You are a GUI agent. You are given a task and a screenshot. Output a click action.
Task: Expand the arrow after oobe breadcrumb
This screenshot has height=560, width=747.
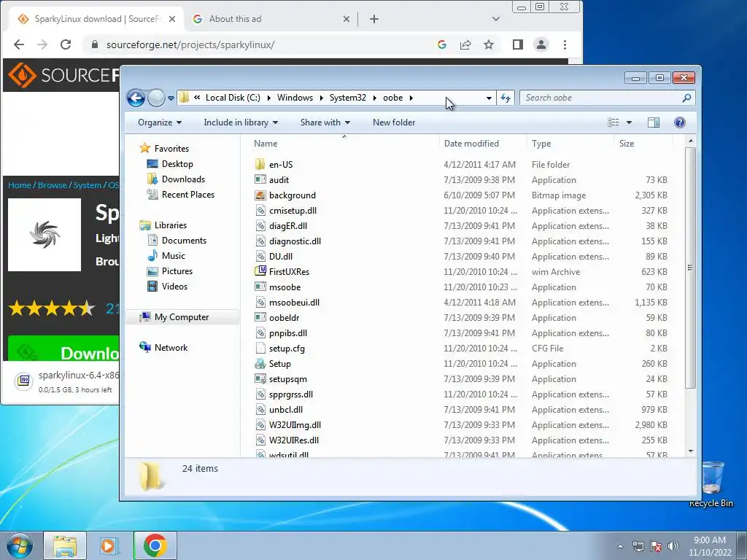[x=411, y=98]
